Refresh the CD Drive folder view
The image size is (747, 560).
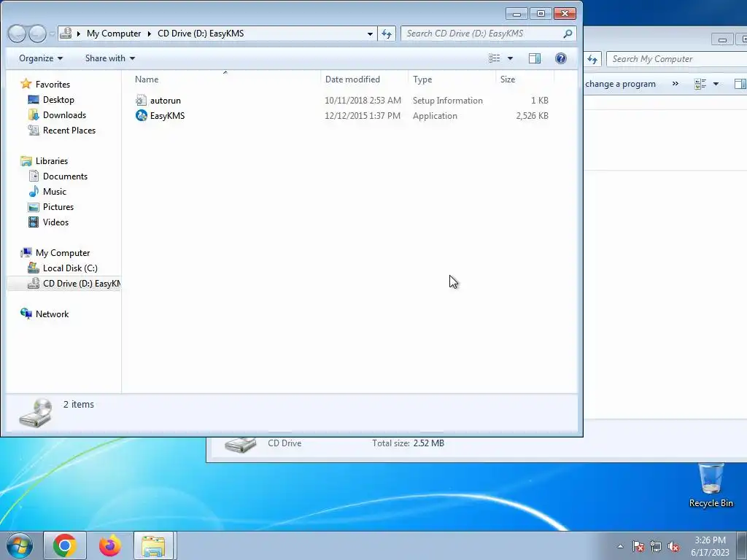click(x=387, y=34)
